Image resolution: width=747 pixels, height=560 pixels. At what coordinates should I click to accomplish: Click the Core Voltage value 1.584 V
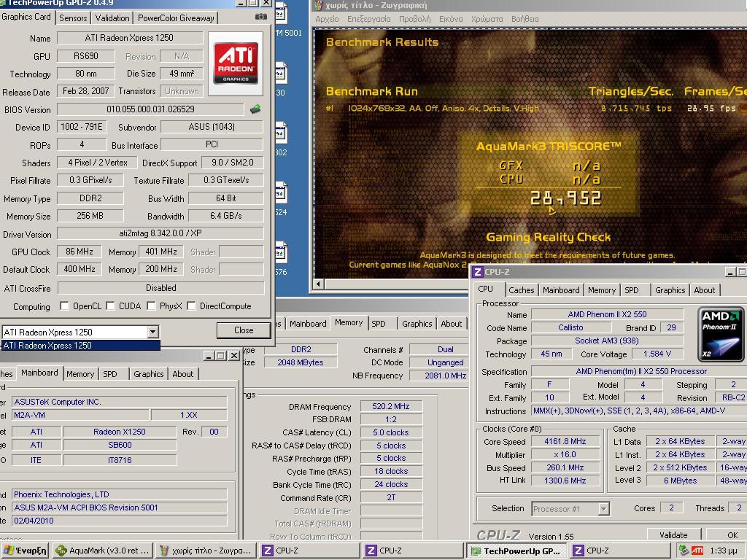click(x=657, y=354)
